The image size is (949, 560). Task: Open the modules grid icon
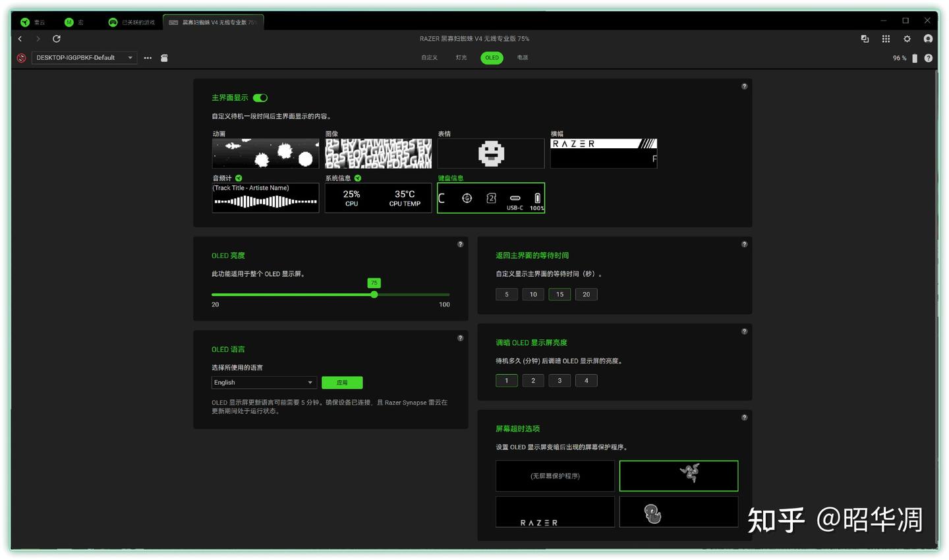point(886,39)
